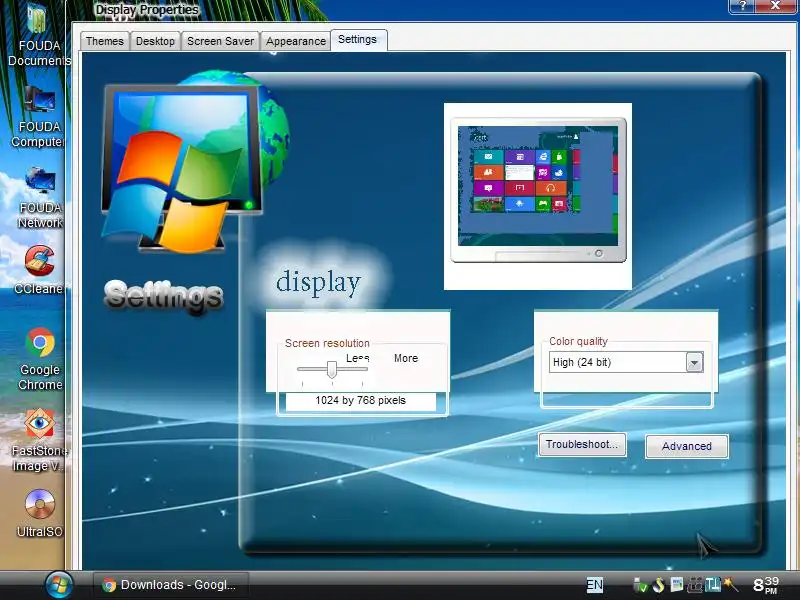This screenshot has width=800, height=600.
Task: Click the yellow S tray icon
Action: [659, 585]
